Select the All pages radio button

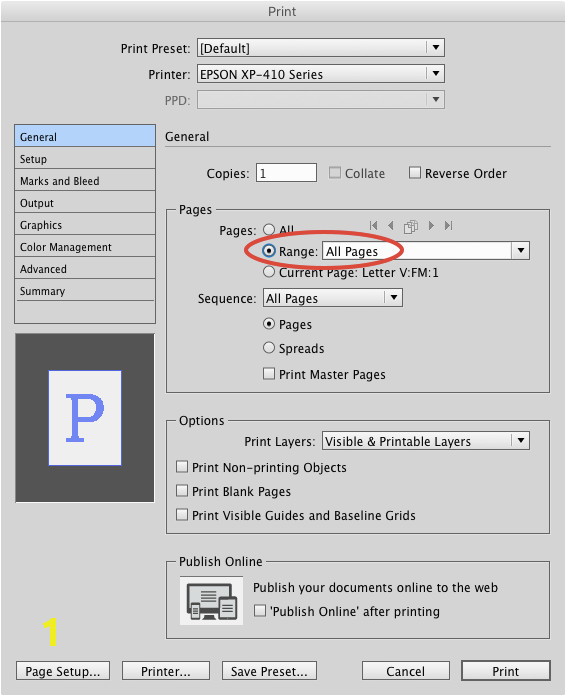click(269, 229)
